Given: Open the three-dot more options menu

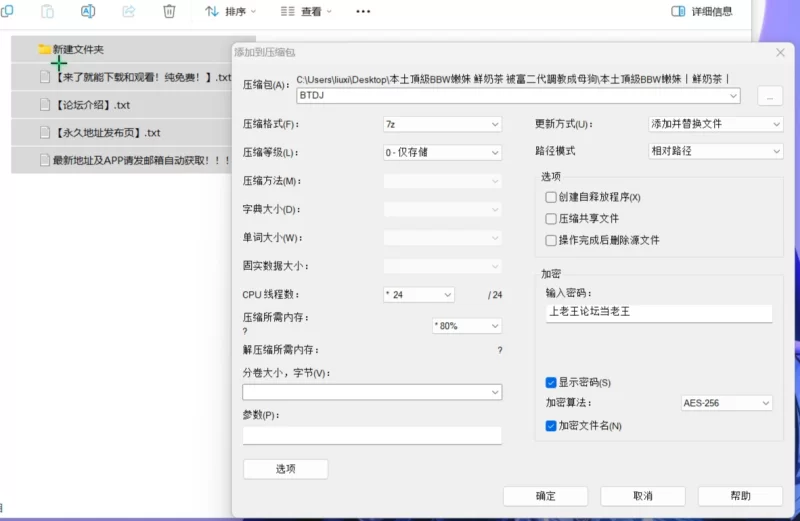Looking at the screenshot, I should [363, 11].
